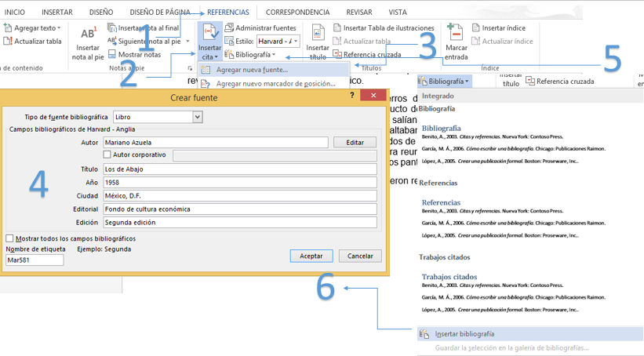Click Insertar índice in ribbon

click(504, 28)
